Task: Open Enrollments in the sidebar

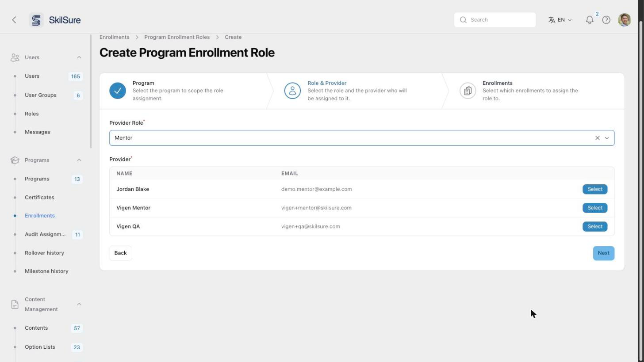Action: click(40, 216)
